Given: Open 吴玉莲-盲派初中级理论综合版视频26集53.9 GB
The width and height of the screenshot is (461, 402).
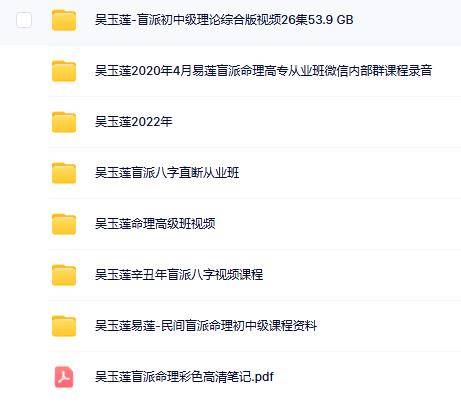Looking at the screenshot, I should tap(224, 20).
